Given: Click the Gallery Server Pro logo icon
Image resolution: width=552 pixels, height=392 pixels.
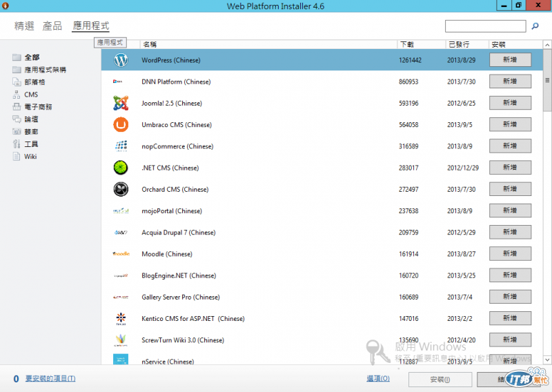Looking at the screenshot, I should tap(121, 297).
